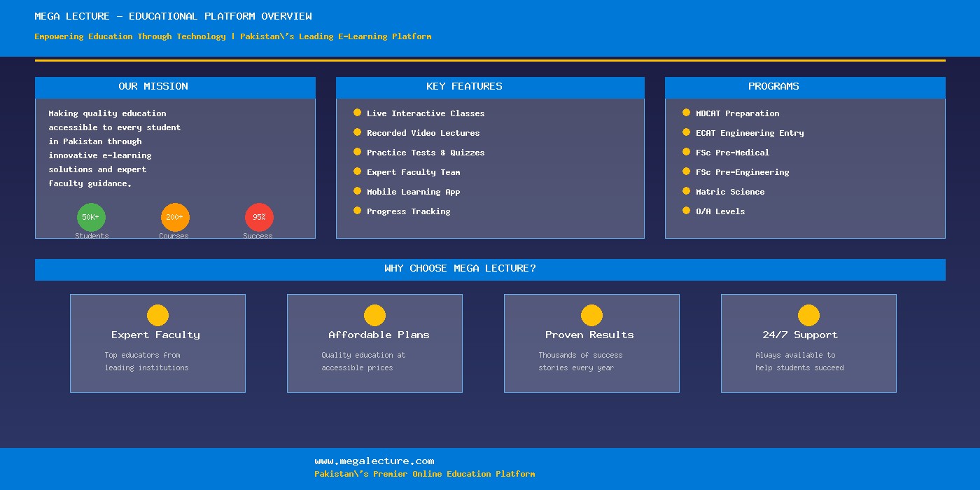Click the Proven Results card title
980x490 pixels.
pyautogui.click(x=589, y=335)
